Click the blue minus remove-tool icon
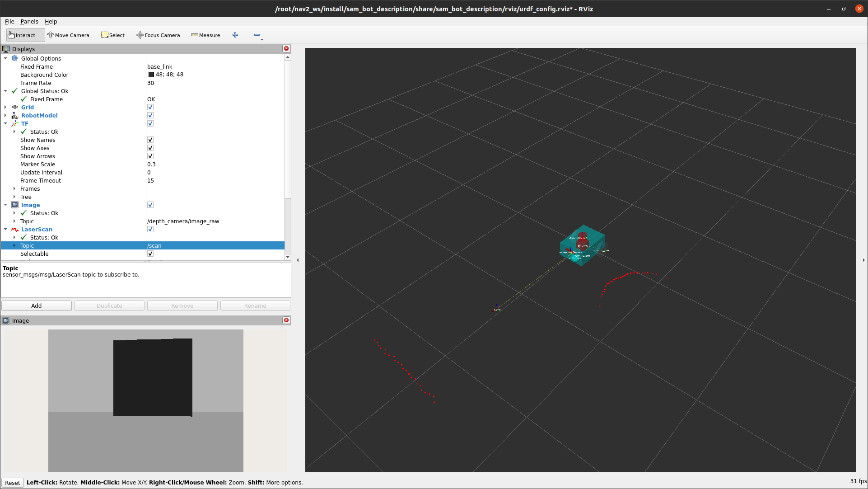 pos(257,35)
